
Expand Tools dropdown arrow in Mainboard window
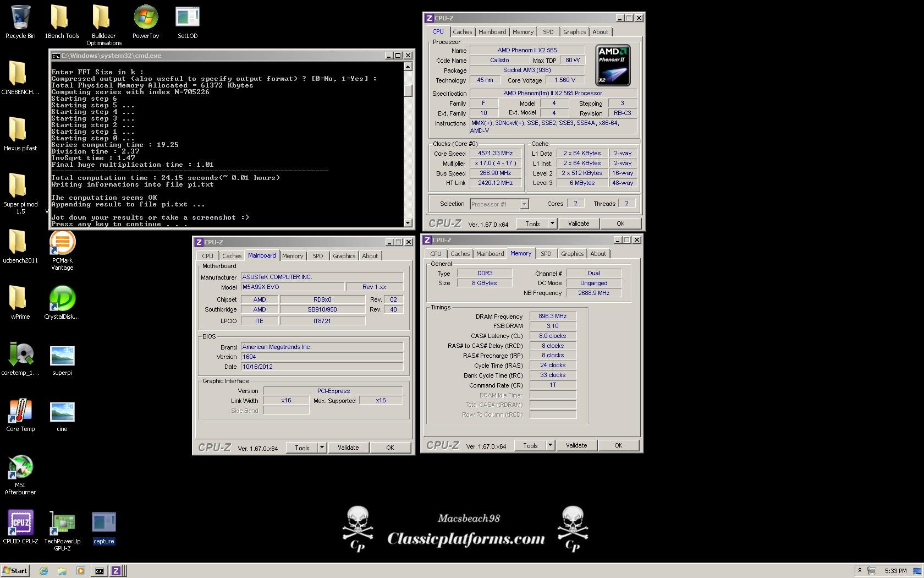[x=322, y=448]
